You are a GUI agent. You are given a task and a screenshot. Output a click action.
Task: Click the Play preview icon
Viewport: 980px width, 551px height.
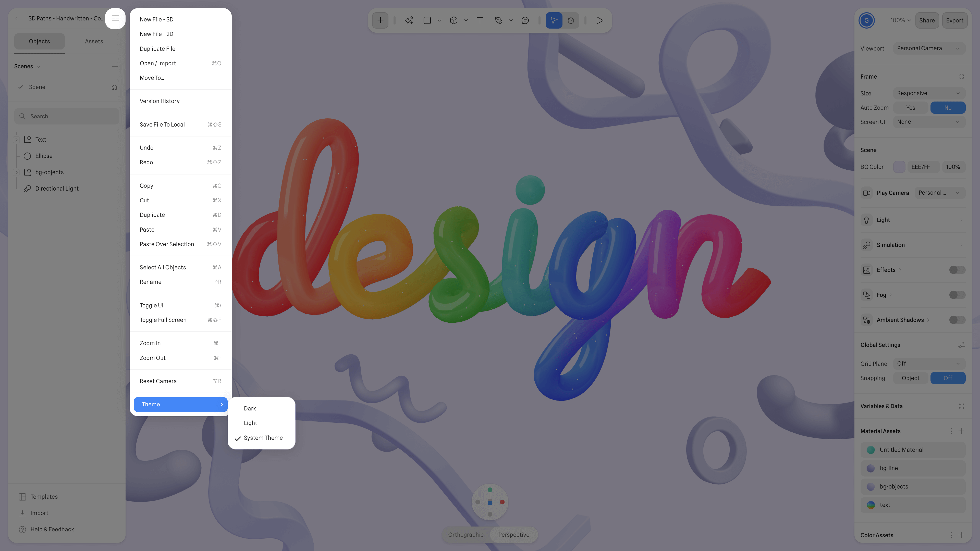599,20
